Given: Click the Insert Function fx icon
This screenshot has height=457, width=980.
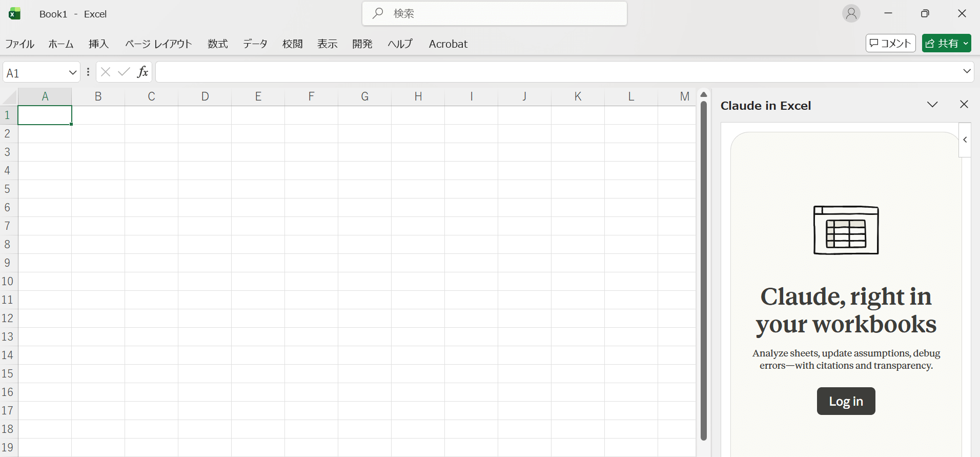Looking at the screenshot, I should [x=142, y=72].
